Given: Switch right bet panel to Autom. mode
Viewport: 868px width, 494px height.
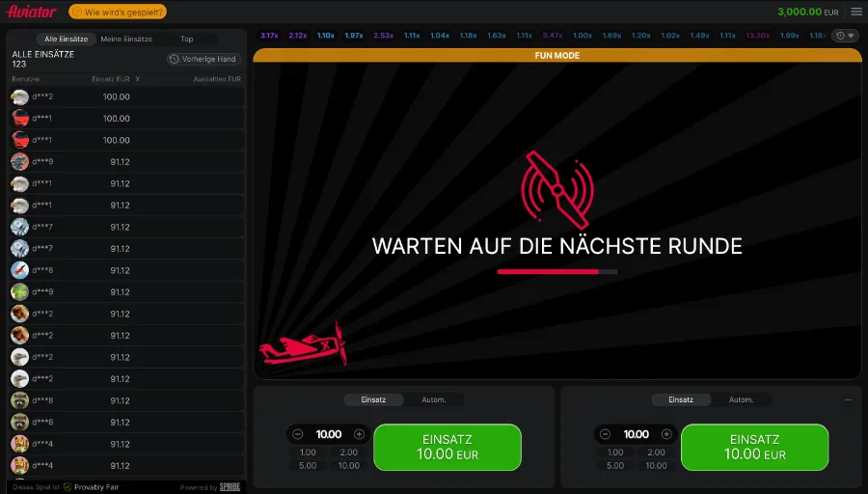Looking at the screenshot, I should (741, 399).
